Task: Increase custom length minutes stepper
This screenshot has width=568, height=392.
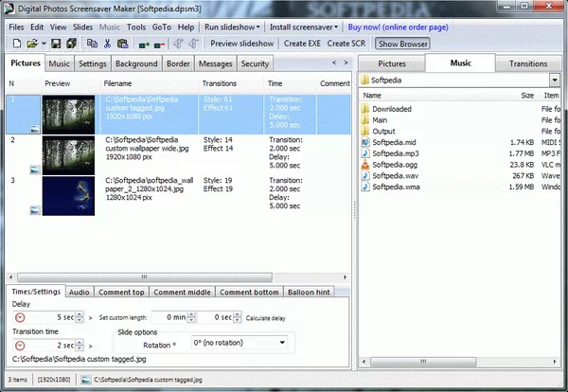Action: (191, 314)
